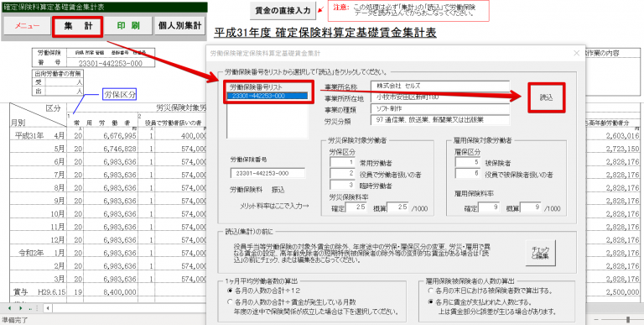Click the 読込 button in dialog

(546, 98)
